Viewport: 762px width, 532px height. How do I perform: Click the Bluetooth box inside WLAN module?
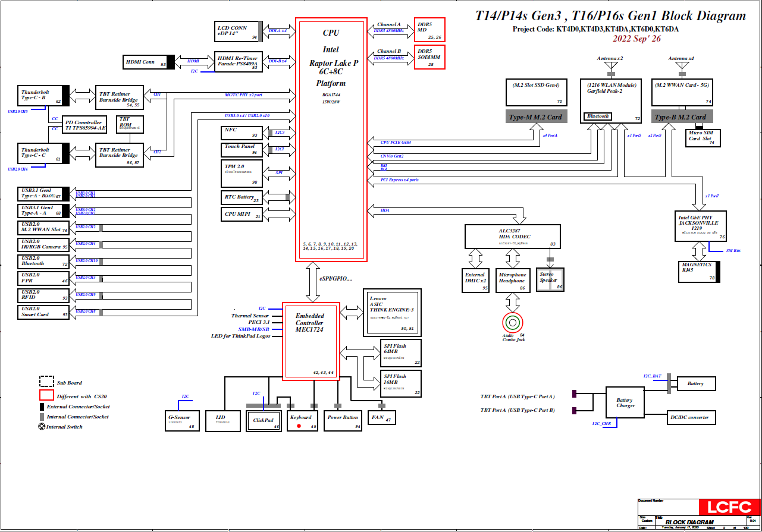point(598,117)
